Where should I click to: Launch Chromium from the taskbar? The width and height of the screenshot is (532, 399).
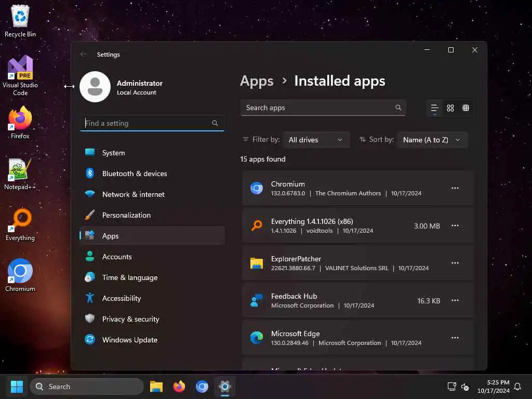point(202,387)
